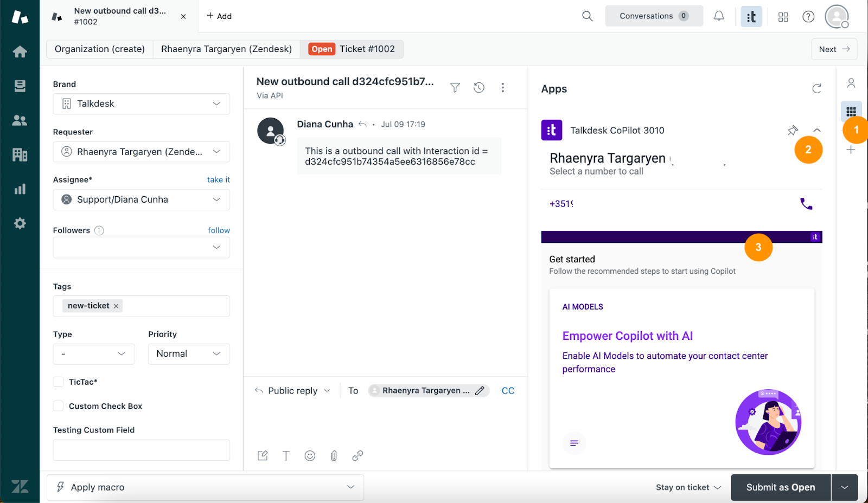Open the user profile avatar menu
Screen dimensions: 868x503
(837, 16)
